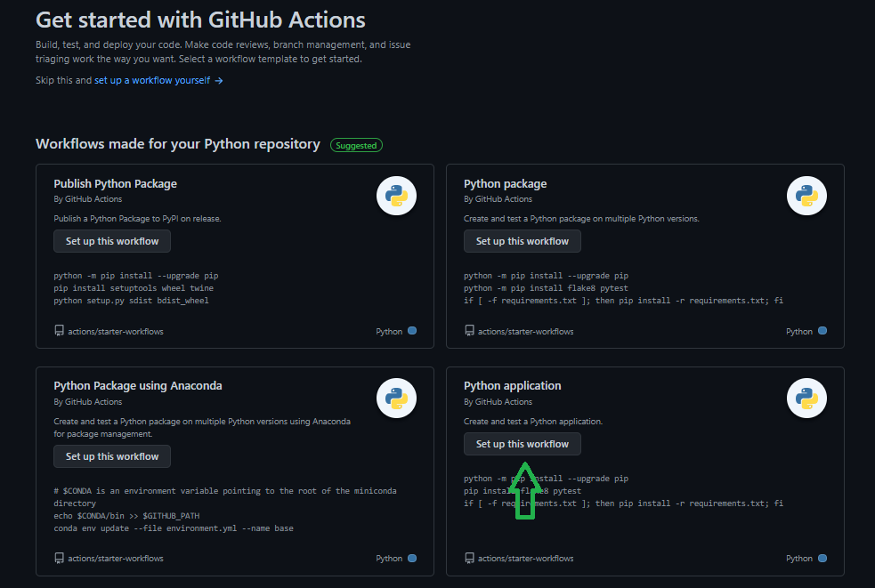Open actions/starter-workflows link in Python application card
The image size is (875, 588).
526,559
